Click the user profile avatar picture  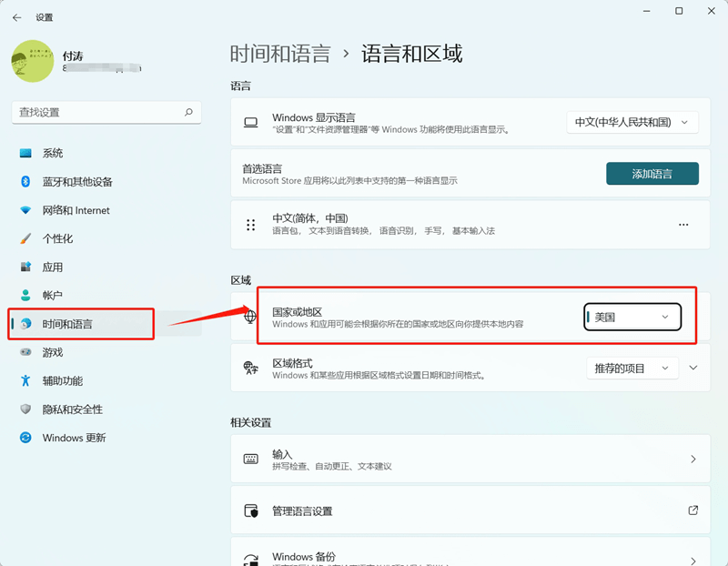(33, 61)
